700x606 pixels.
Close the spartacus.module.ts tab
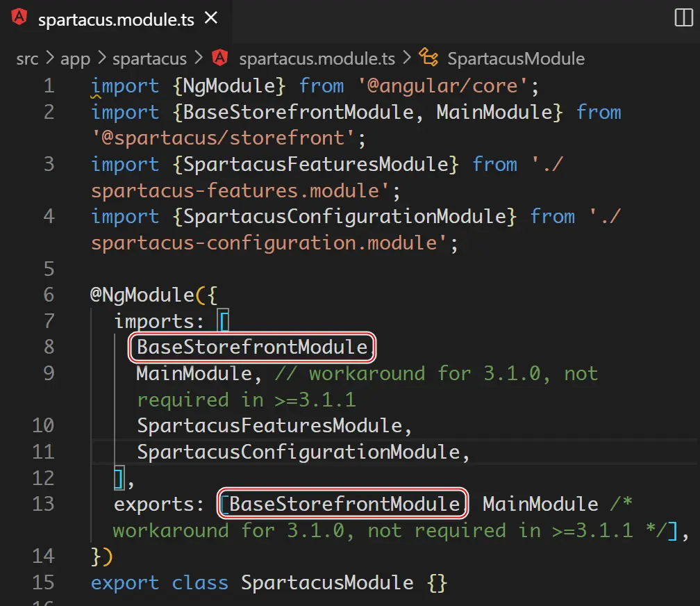pyautogui.click(x=210, y=18)
